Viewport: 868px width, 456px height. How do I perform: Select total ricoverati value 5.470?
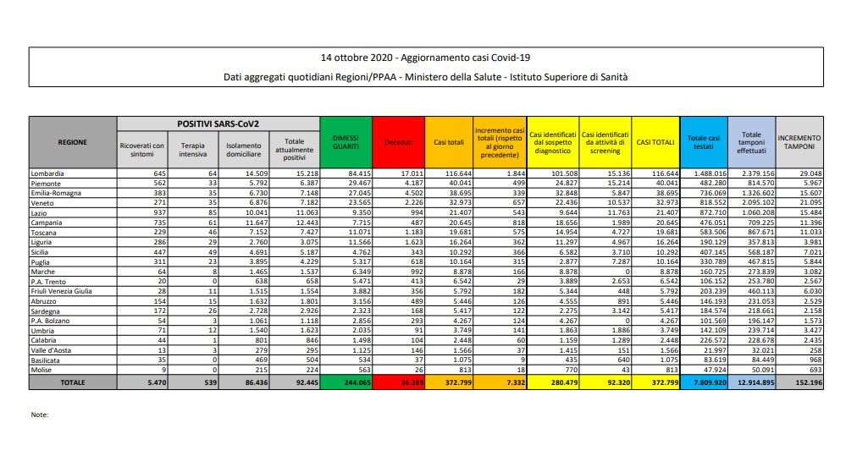pyautogui.click(x=157, y=382)
